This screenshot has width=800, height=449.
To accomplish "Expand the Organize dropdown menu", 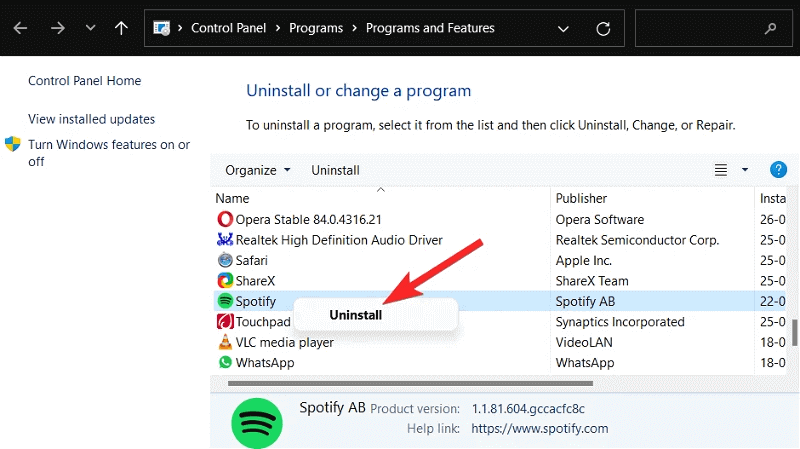I will click(258, 170).
